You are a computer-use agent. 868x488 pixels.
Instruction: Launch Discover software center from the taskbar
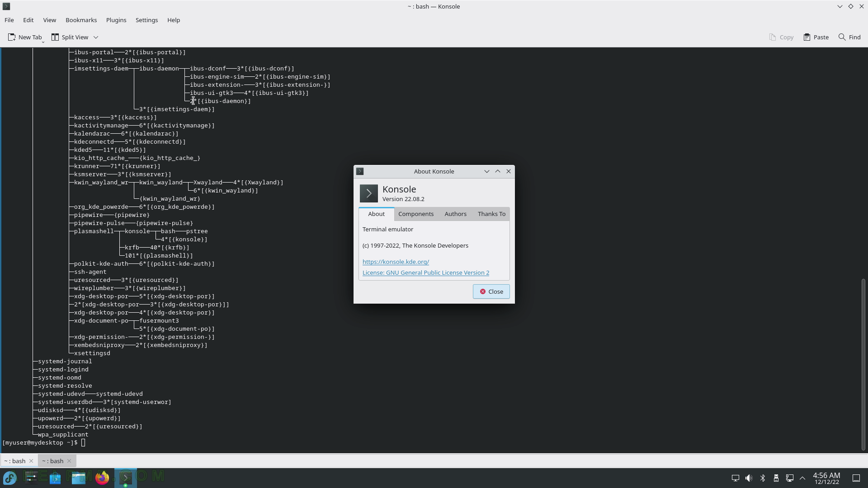pyautogui.click(x=55, y=478)
